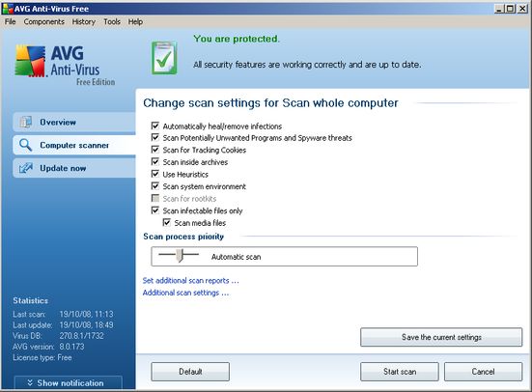Click the scan process priority slider handle
532x392 pixels.
[x=181, y=255]
